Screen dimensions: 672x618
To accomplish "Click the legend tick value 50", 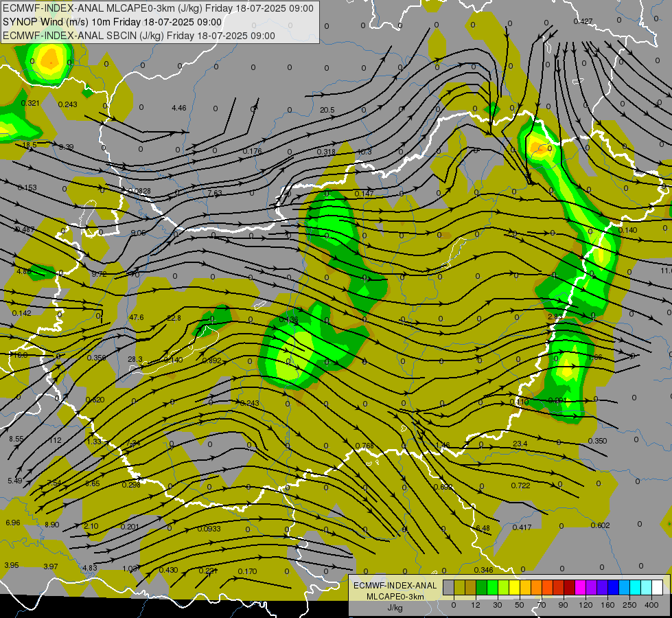I will point(520,605).
